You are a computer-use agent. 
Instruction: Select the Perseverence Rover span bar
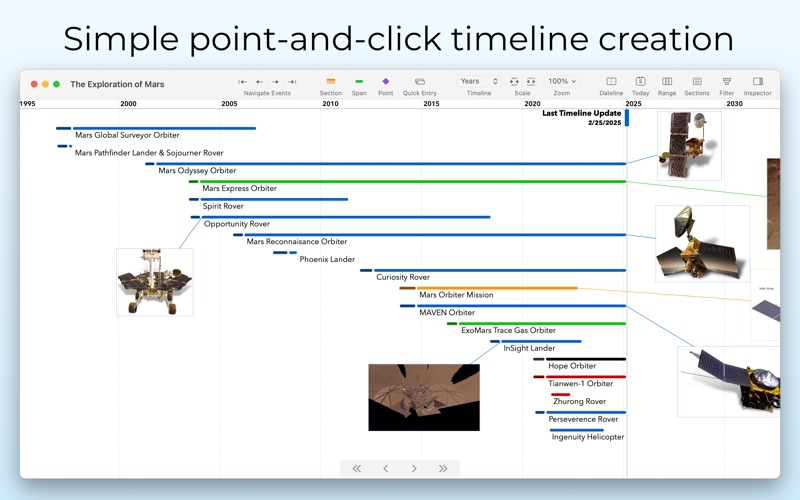[x=586, y=412]
